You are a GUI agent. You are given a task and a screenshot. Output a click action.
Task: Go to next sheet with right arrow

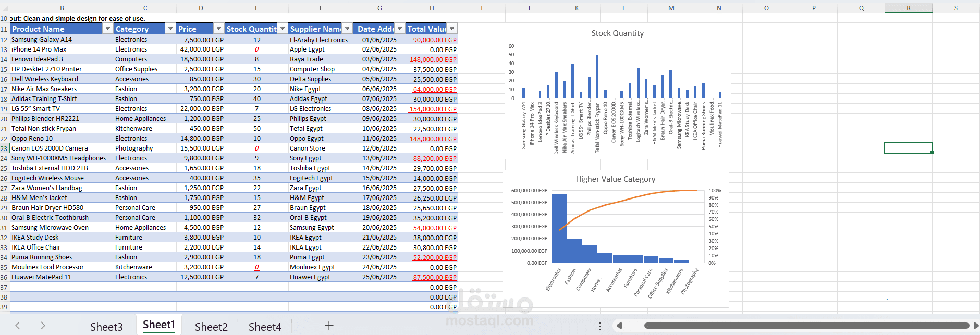pyautogui.click(x=43, y=326)
